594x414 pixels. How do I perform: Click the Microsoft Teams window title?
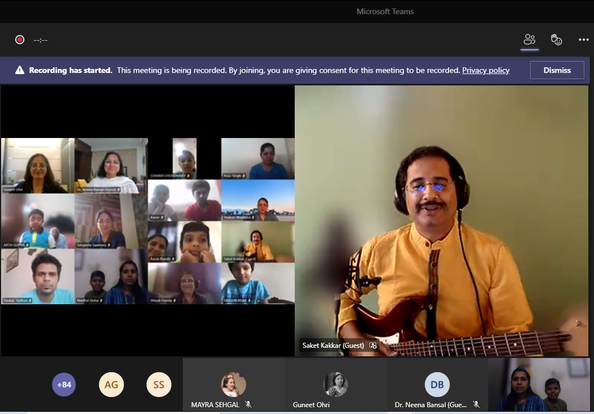click(x=385, y=11)
